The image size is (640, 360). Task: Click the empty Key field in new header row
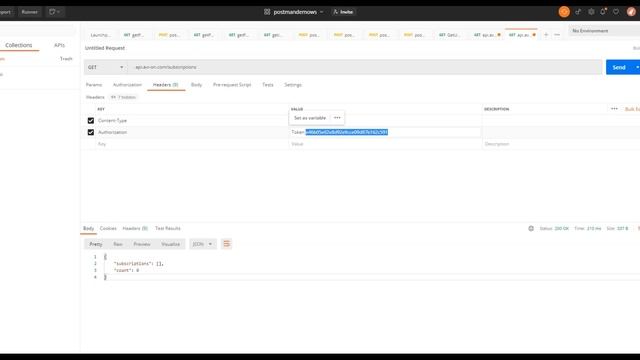pyautogui.click(x=192, y=144)
